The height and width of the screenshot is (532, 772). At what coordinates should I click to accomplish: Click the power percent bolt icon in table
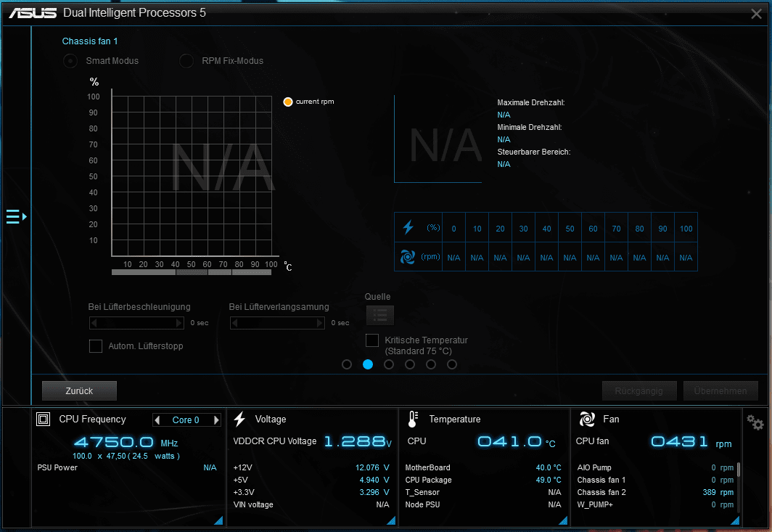point(408,227)
